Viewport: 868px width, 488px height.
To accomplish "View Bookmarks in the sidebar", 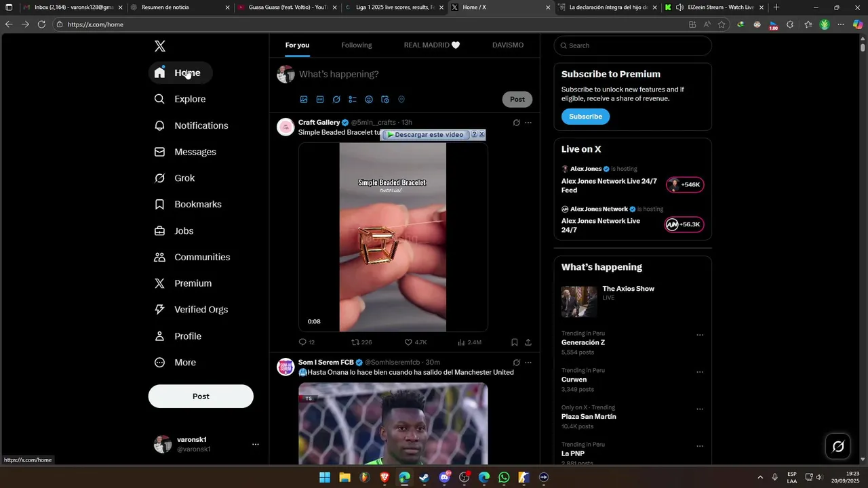I will pos(188,204).
